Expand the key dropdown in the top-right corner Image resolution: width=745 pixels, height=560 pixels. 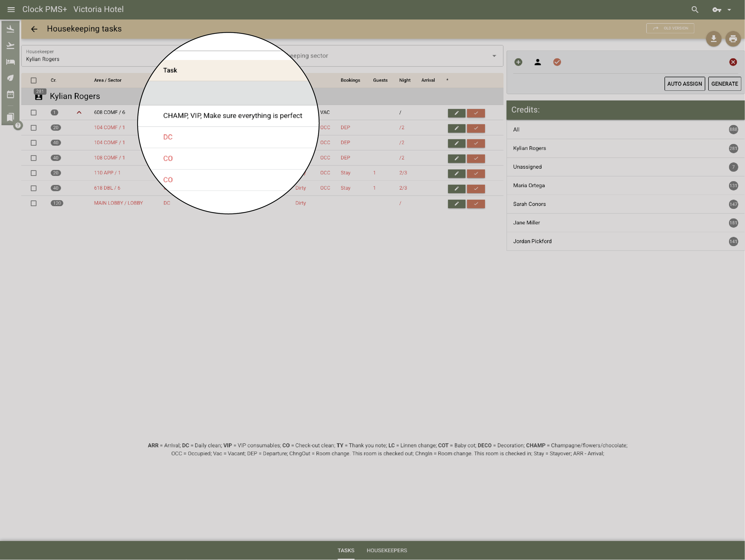pyautogui.click(x=729, y=9)
